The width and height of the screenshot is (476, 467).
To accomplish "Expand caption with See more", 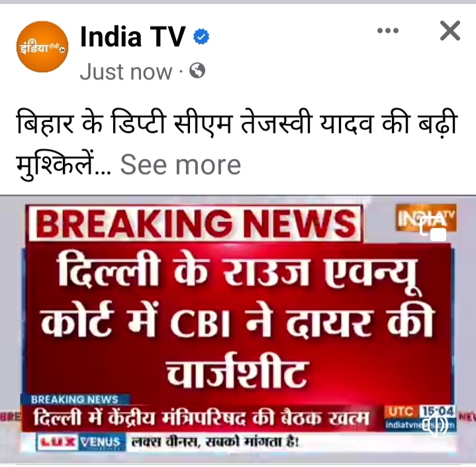I will click(x=181, y=165).
